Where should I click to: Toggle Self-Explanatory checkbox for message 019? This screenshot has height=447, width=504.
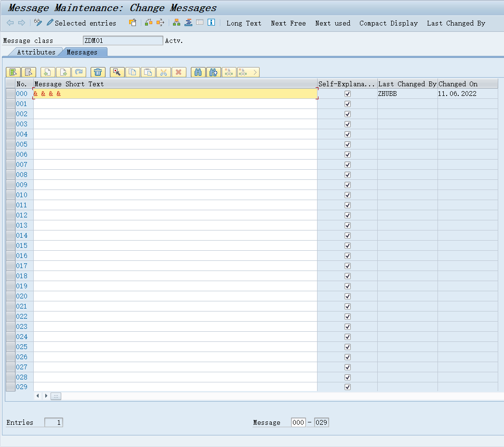click(347, 286)
